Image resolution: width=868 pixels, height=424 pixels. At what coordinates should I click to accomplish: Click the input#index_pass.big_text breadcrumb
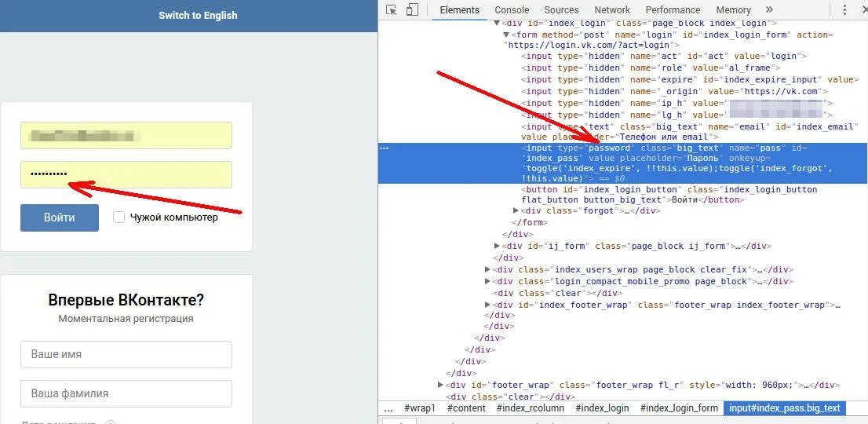(x=784, y=408)
